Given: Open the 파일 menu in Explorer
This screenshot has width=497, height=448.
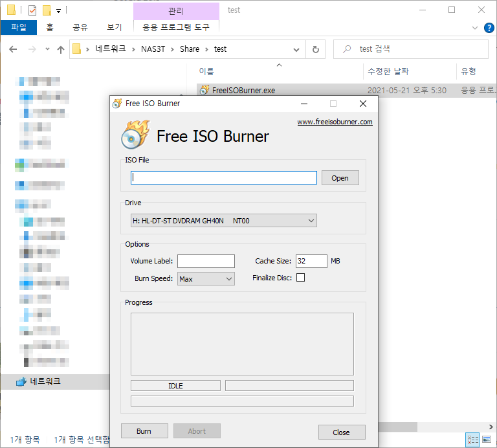Looking at the screenshot, I should (x=19, y=27).
